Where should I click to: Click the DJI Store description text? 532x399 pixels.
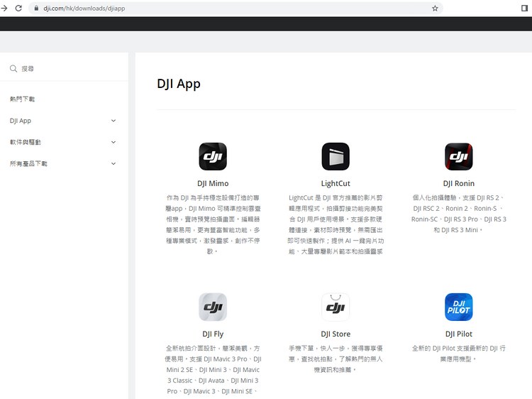coord(336,359)
